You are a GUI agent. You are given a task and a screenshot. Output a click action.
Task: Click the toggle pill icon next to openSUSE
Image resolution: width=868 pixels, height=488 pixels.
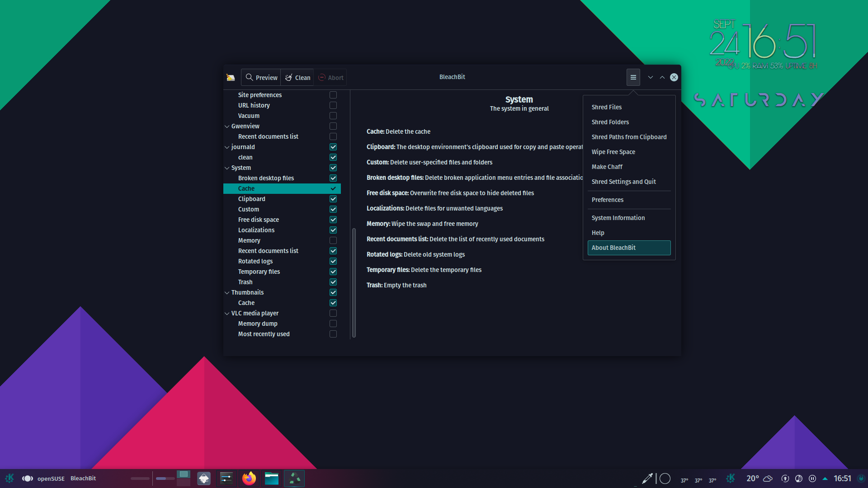click(x=28, y=478)
